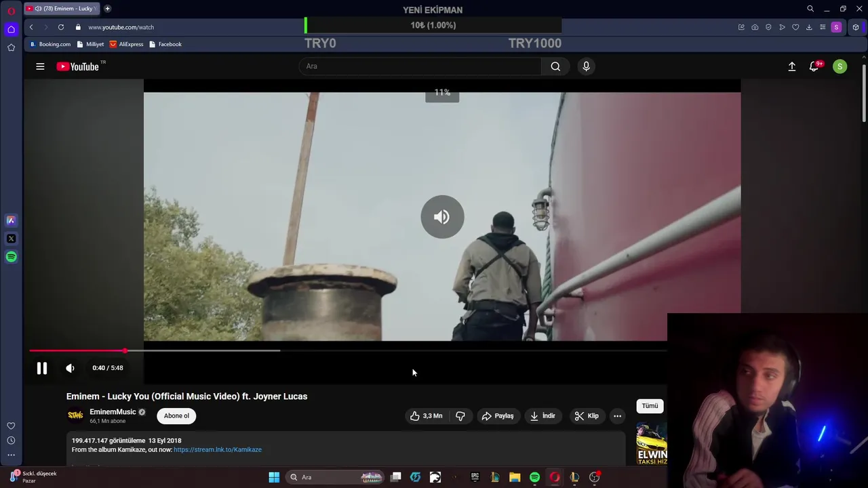
Task: Subscribe with the Abone ol button
Action: pyautogui.click(x=176, y=416)
